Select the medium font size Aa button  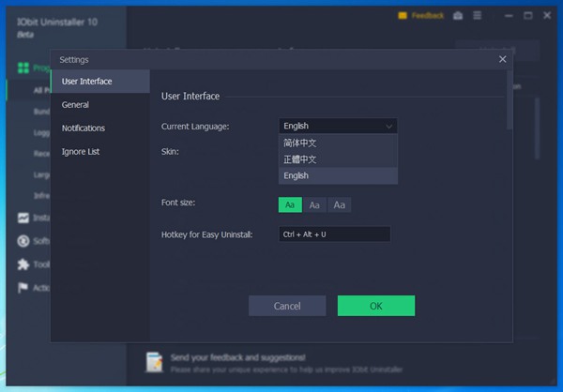point(314,205)
